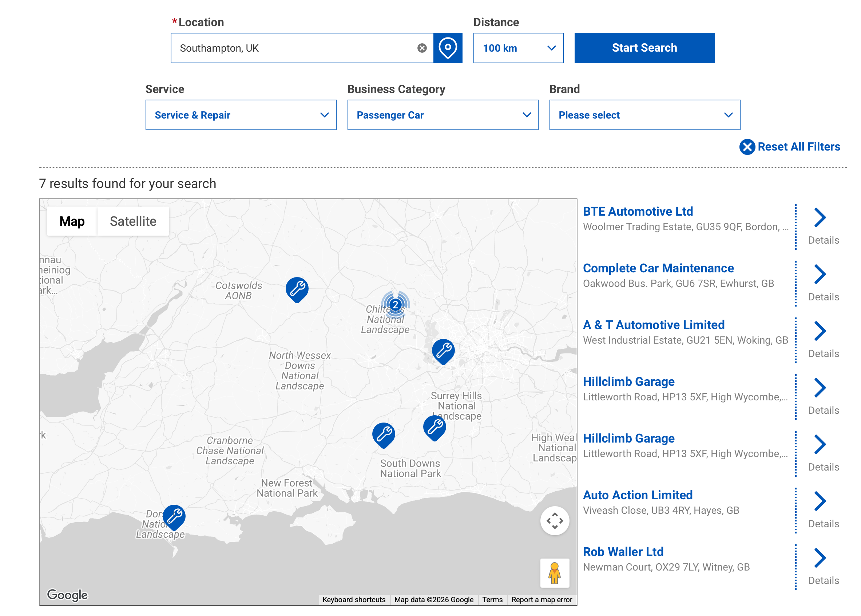Open details arrow for Auto Action Limited

[x=820, y=501]
